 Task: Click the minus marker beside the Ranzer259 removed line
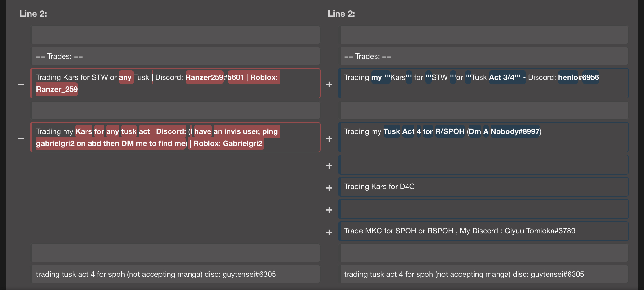[21, 85]
